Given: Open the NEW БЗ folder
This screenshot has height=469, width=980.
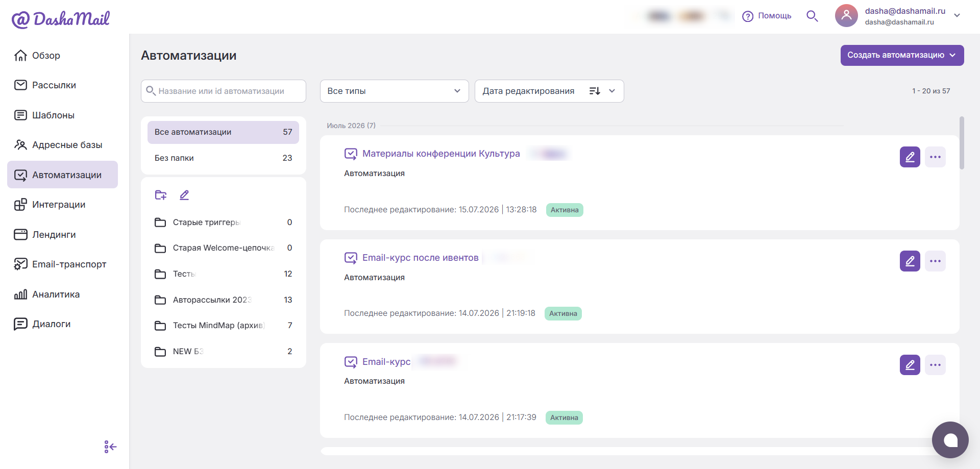Looking at the screenshot, I should click(223, 352).
